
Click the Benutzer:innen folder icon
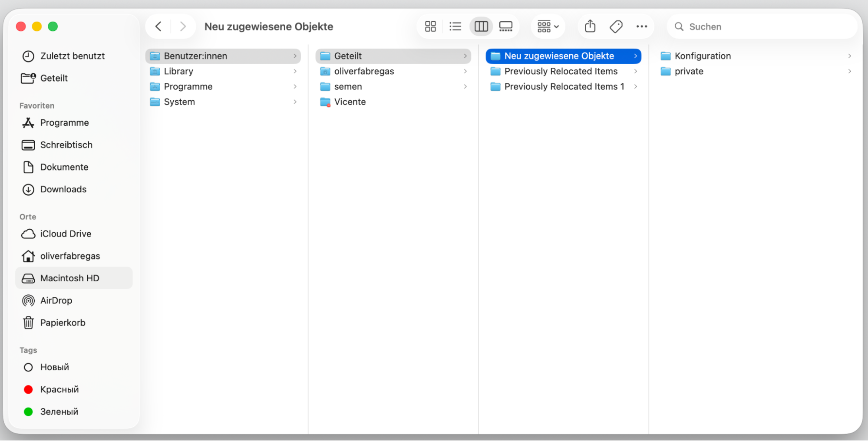click(x=155, y=56)
